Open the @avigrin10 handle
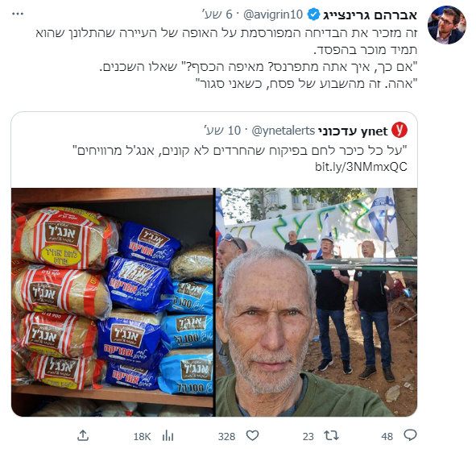476x449 pixels. point(273,15)
